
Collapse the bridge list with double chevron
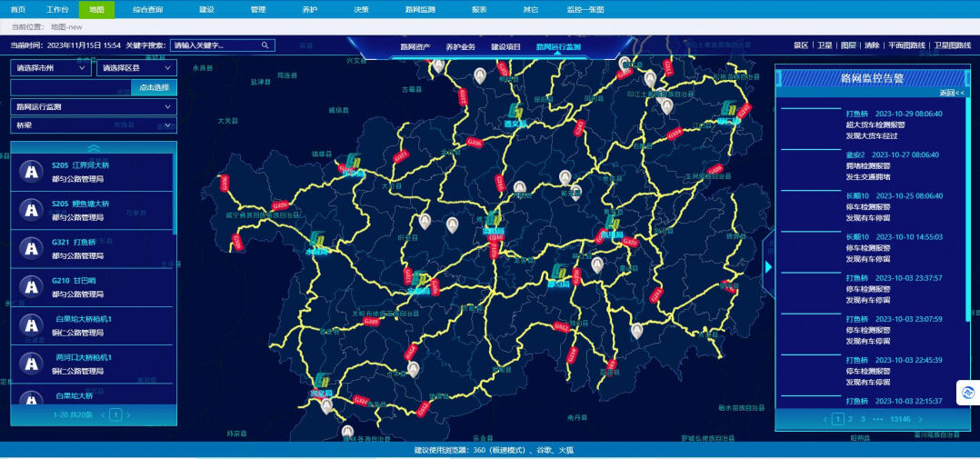[x=94, y=148]
